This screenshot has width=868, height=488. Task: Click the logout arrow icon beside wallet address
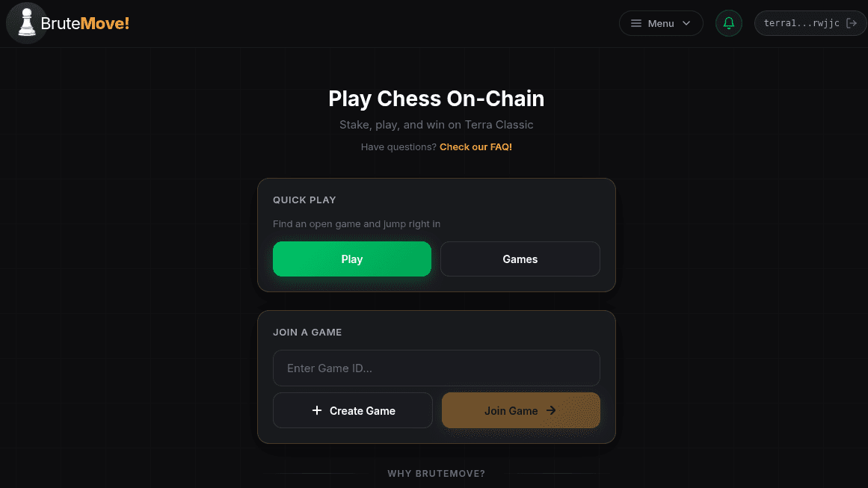point(851,23)
